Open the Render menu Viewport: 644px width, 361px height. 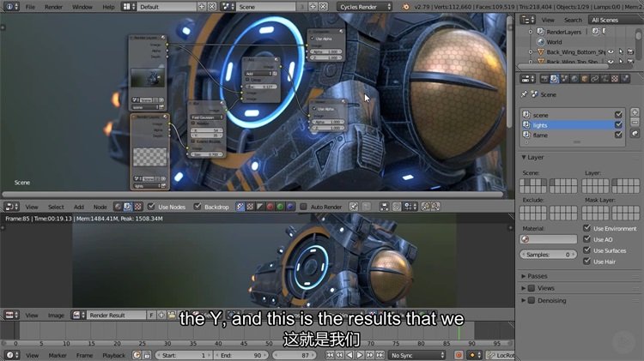pyautogui.click(x=53, y=7)
